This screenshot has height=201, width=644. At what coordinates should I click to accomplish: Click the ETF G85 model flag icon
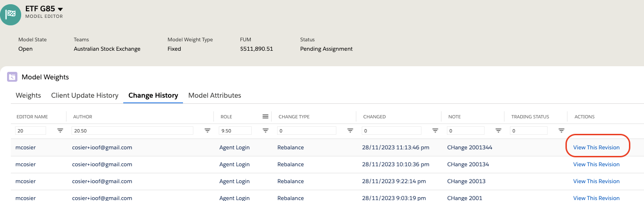pyautogui.click(x=10, y=15)
